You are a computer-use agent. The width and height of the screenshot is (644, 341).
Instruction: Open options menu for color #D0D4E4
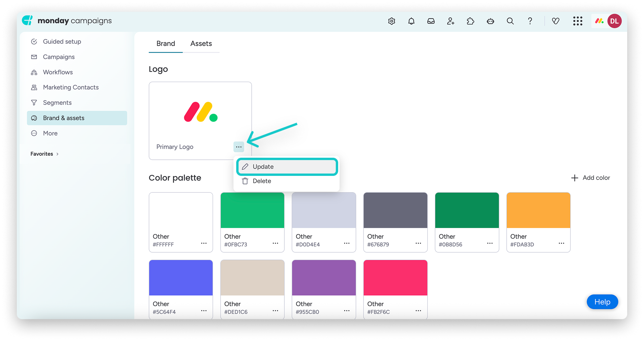click(347, 243)
